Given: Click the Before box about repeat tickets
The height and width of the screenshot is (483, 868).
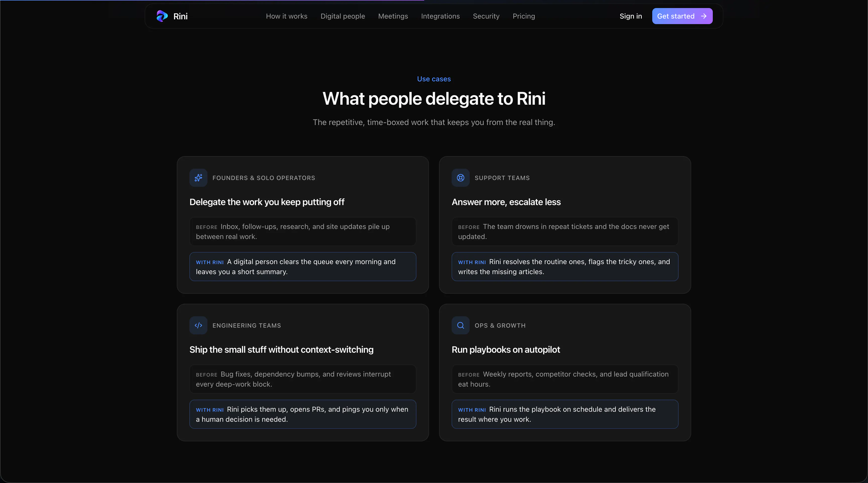Looking at the screenshot, I should (565, 231).
